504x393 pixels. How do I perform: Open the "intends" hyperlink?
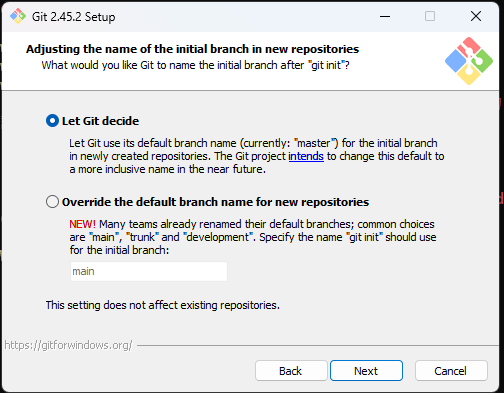(306, 156)
